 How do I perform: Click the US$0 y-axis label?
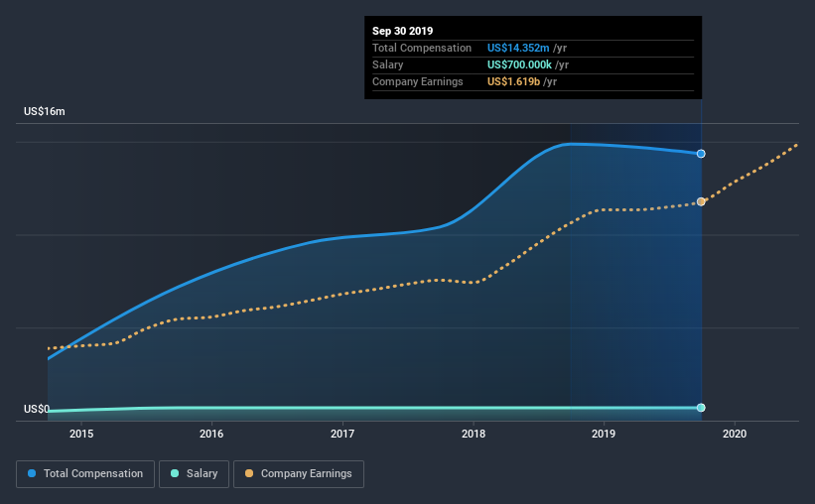pos(37,409)
